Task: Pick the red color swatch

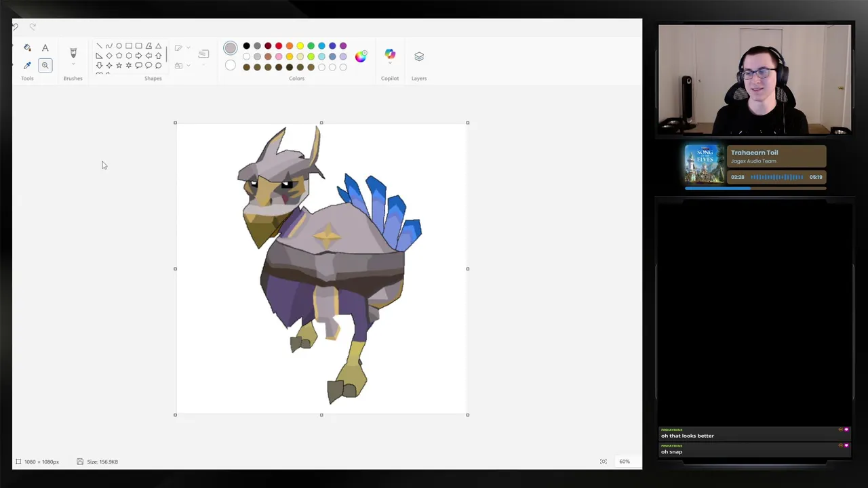Action: 279,45
